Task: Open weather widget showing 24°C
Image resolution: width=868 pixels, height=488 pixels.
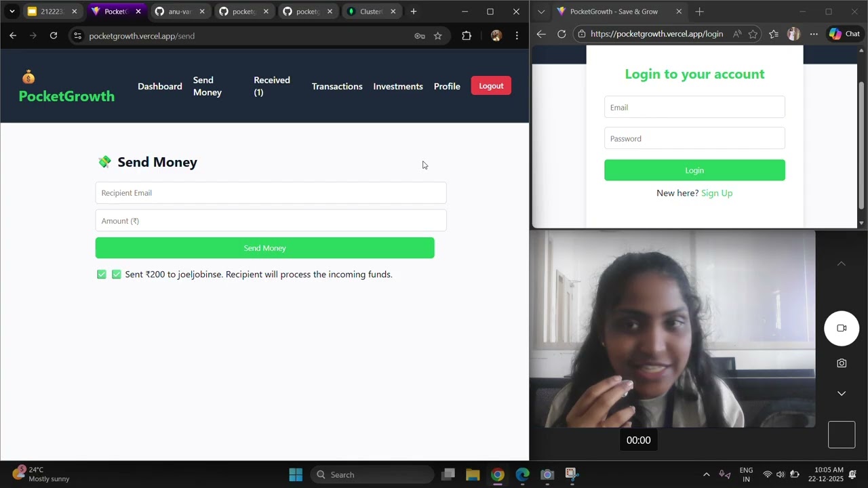Action: point(41,474)
